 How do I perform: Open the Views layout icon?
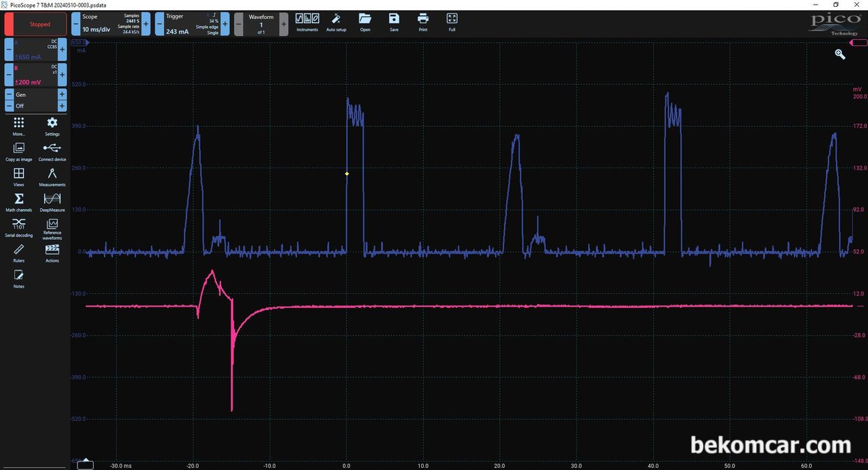pos(18,177)
